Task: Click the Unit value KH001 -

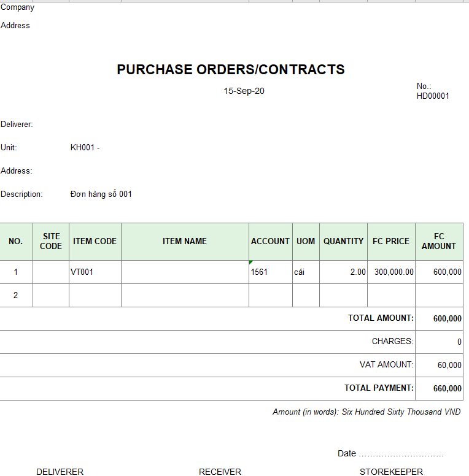Action: click(x=85, y=147)
